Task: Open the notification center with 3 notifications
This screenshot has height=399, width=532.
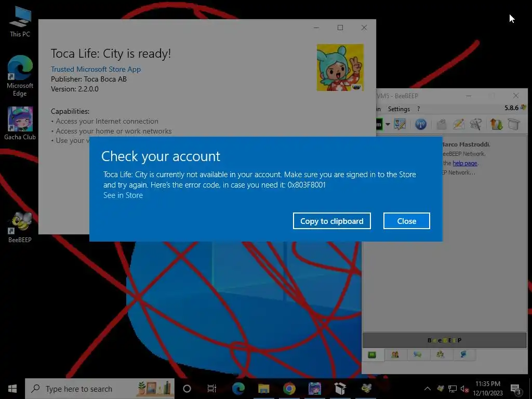Action: point(516,389)
